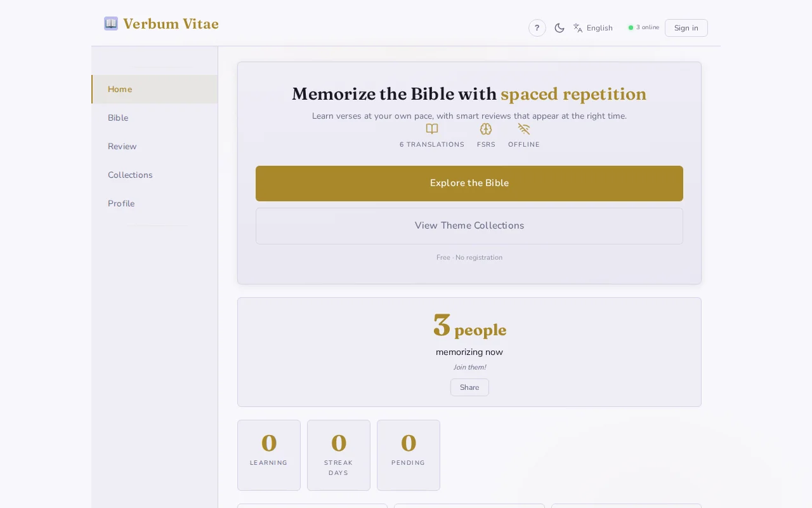The width and height of the screenshot is (812, 508).
Task: Click 'Free · No registration' text
Action: point(469,258)
